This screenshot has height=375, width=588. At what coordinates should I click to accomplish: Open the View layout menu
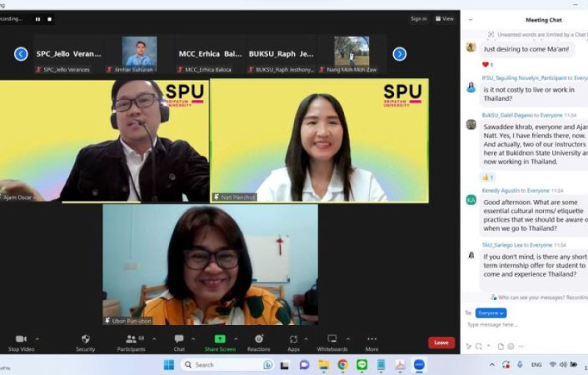click(445, 19)
